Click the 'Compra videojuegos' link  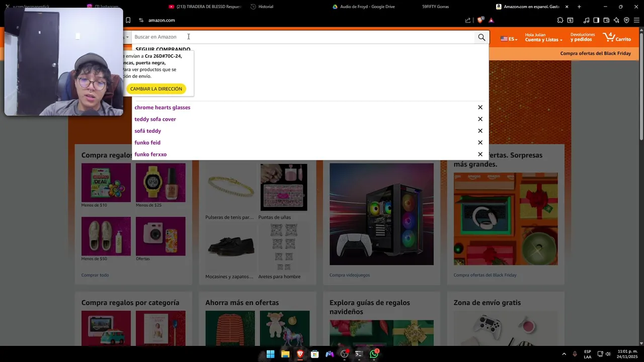[350, 275]
